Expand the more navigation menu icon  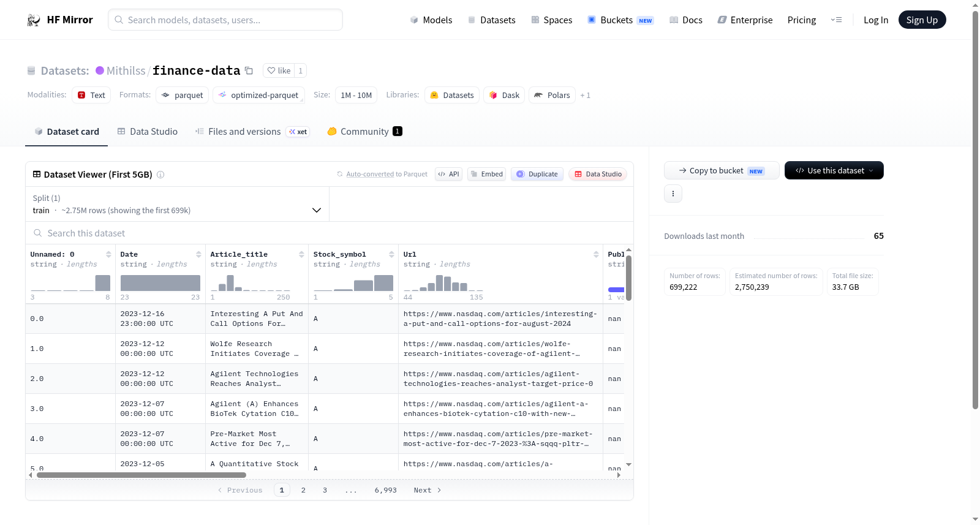click(836, 20)
